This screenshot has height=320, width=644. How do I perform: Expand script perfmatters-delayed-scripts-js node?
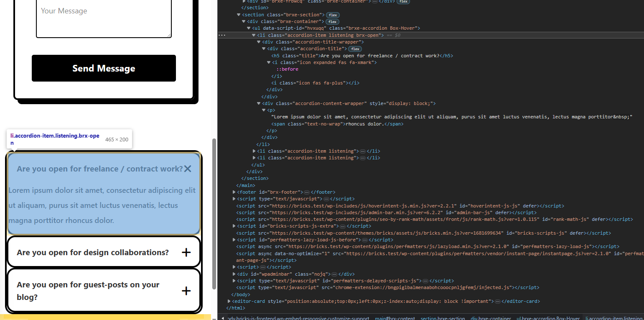pyautogui.click(x=234, y=281)
